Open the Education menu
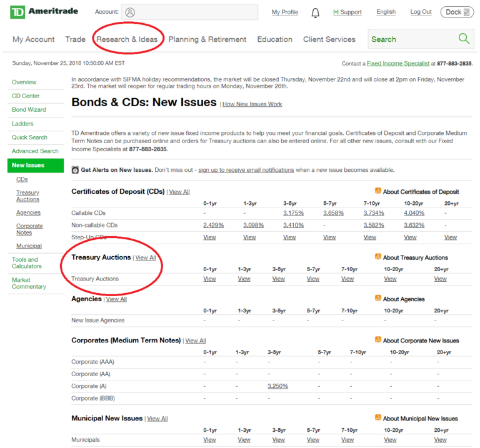 [274, 39]
